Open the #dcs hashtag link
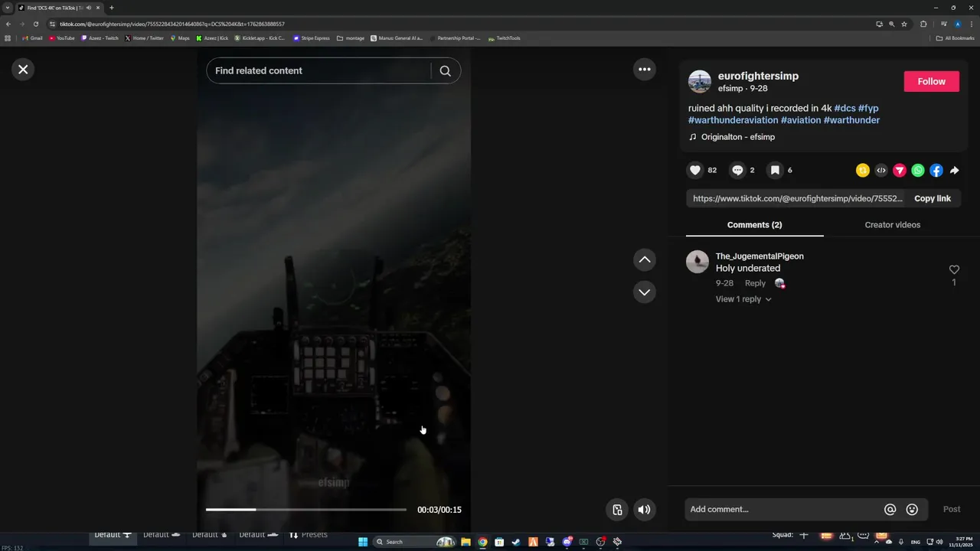The height and width of the screenshot is (551, 980). tap(844, 109)
